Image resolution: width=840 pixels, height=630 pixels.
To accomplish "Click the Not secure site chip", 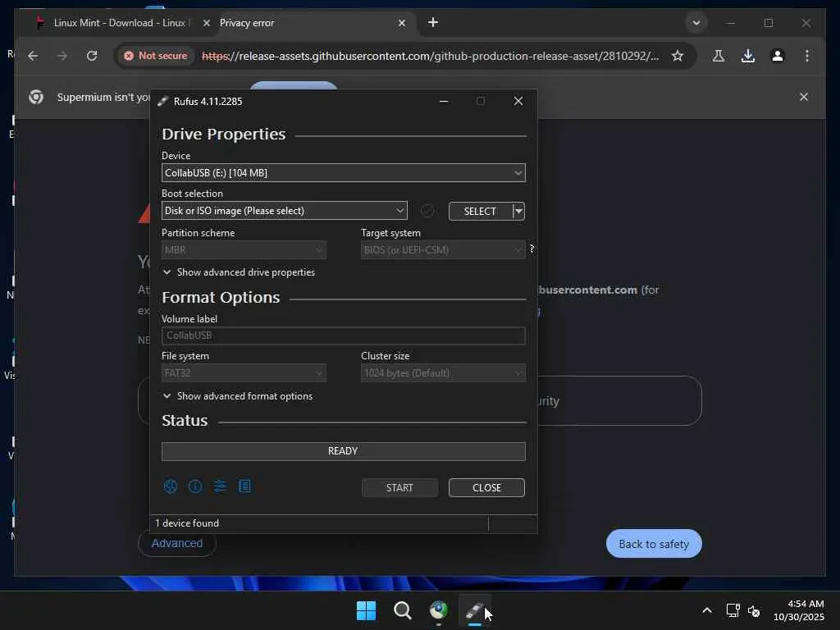I will [155, 56].
